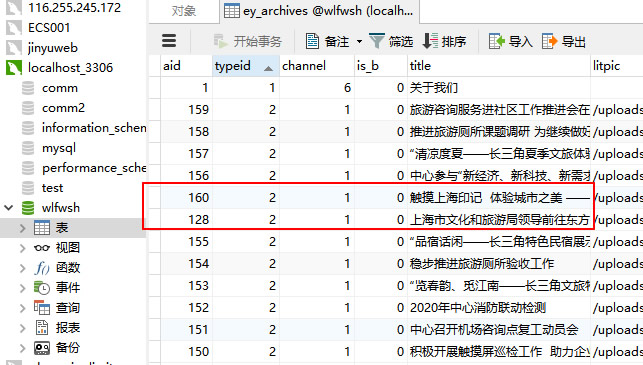Select row header of aid 150 row

[x=155, y=351]
